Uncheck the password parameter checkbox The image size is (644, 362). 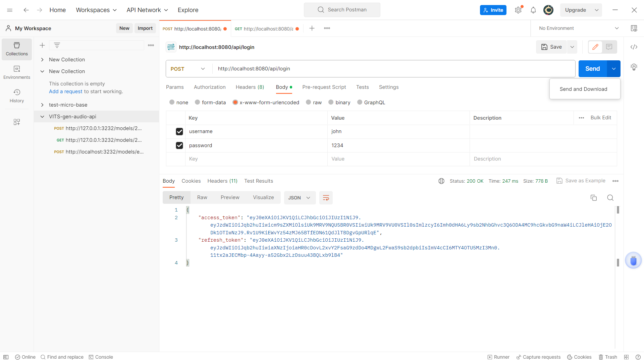179,145
